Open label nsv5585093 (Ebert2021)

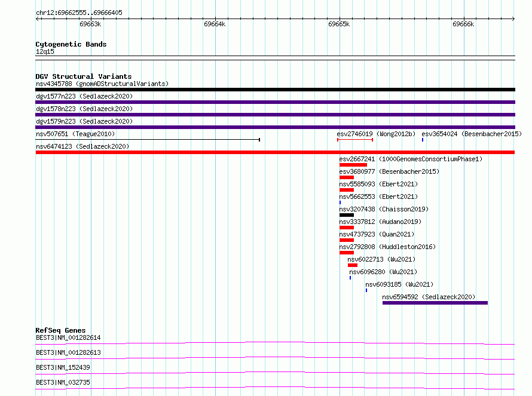click(378, 184)
